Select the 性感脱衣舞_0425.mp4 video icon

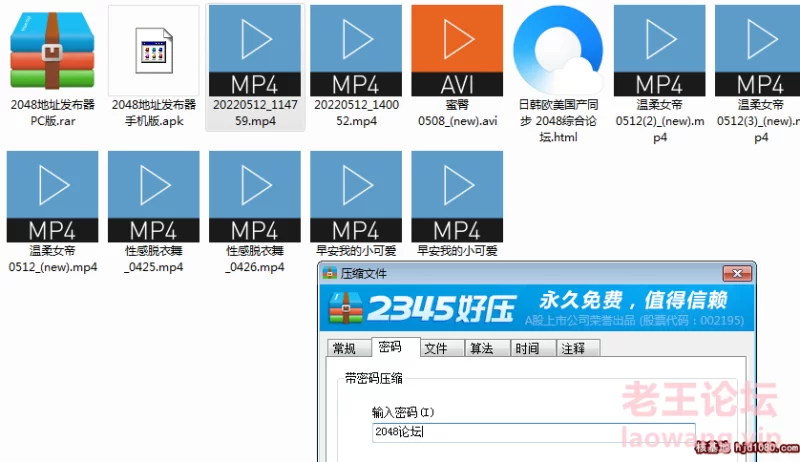click(x=154, y=196)
